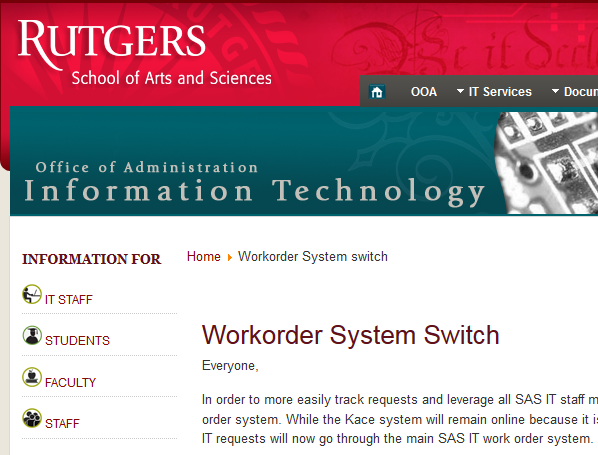Open the IT Services menu
This screenshot has width=598, height=455.
coord(500,92)
